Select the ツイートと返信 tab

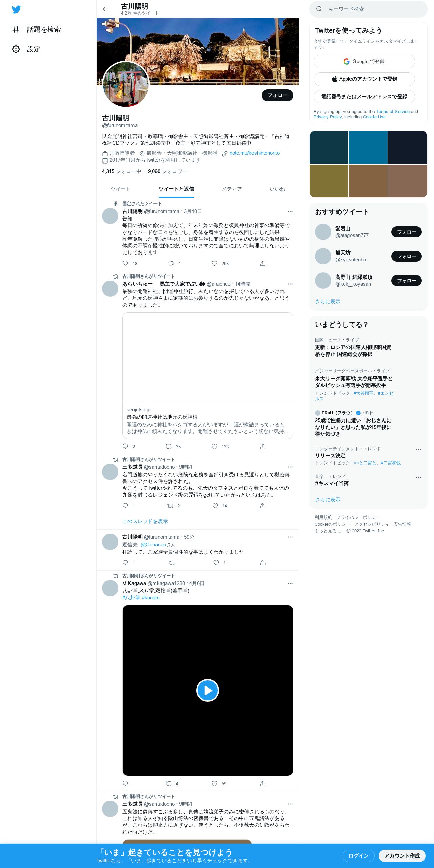[176, 189]
